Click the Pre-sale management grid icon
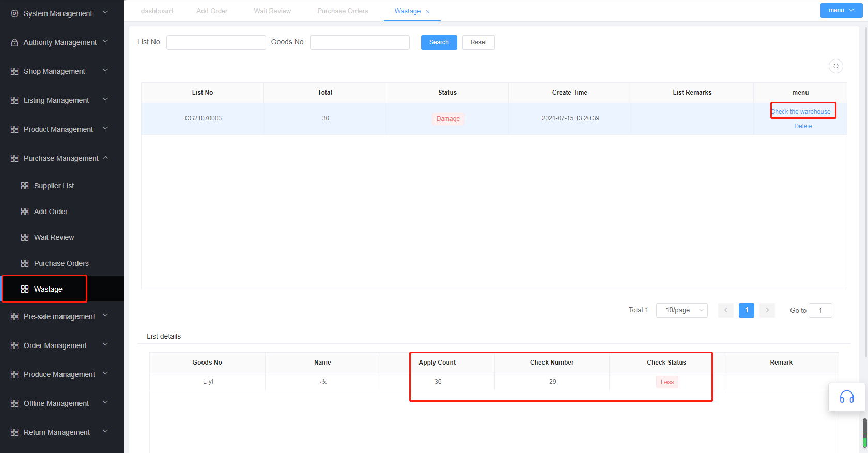This screenshot has height=453, width=868. pyautogui.click(x=14, y=316)
